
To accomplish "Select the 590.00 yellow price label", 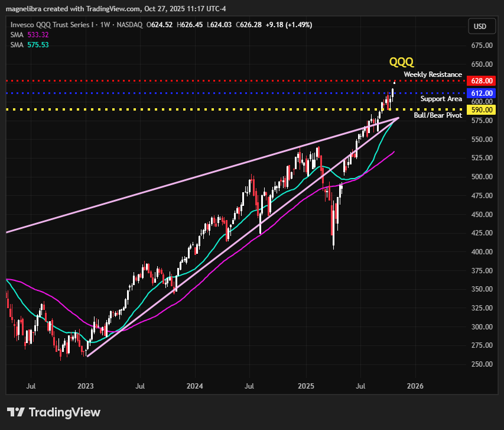I will [481, 110].
